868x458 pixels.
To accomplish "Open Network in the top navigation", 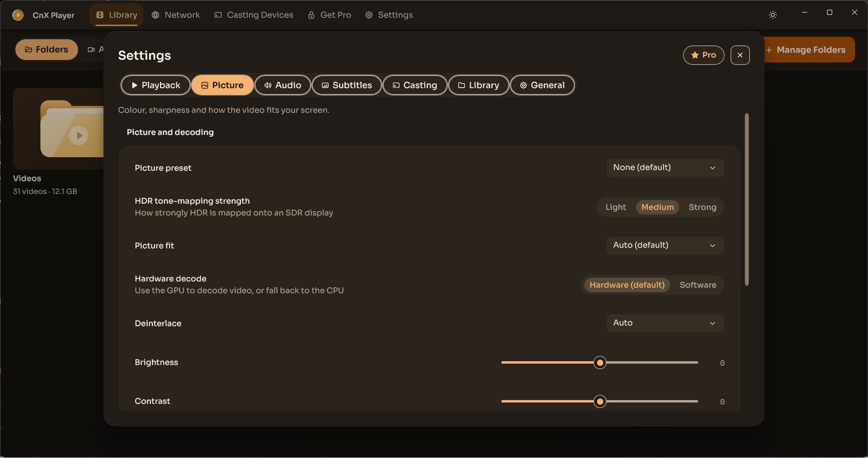I will 176,15.
